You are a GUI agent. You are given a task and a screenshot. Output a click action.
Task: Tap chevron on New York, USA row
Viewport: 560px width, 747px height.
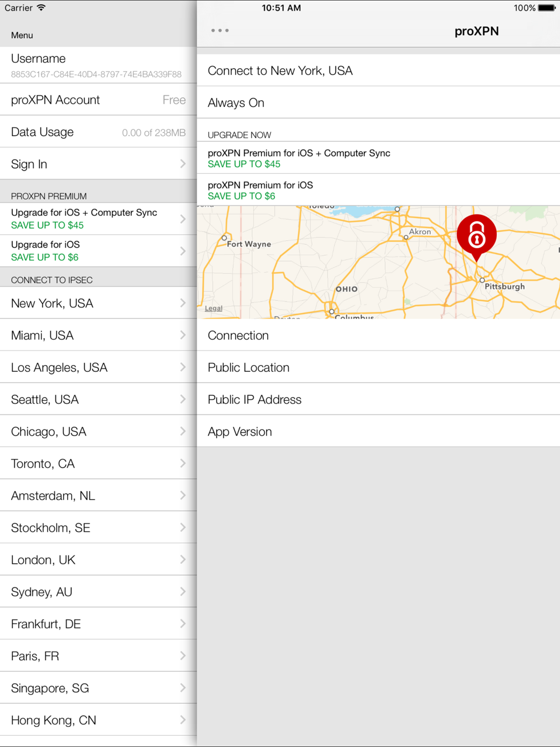click(x=183, y=303)
